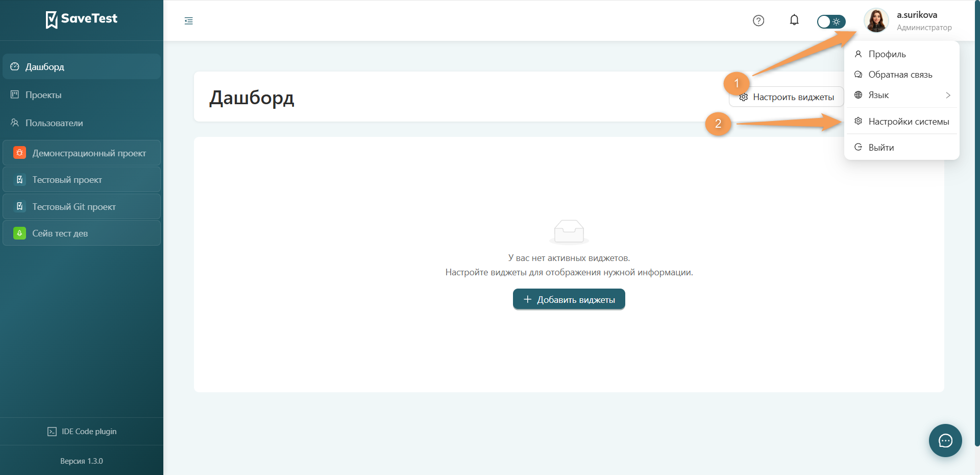This screenshot has height=475, width=980.
Task: Click the plus icon in Добавить виджеты
Action: tap(528, 299)
